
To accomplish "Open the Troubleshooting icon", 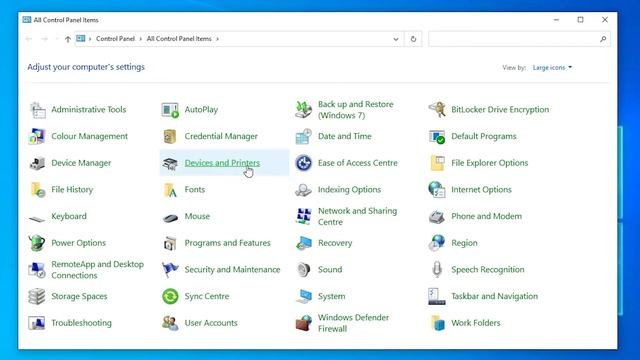I will tap(37, 323).
